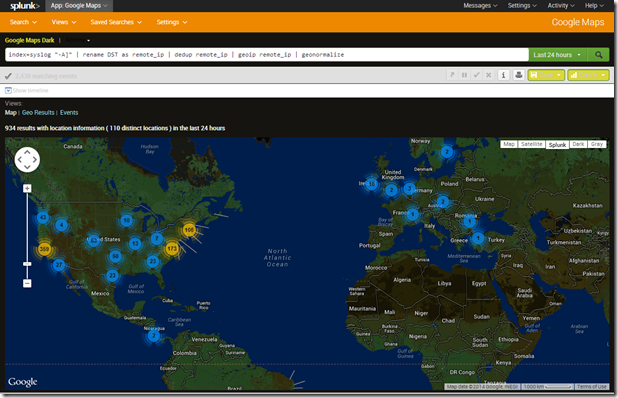The width and height of the screenshot is (618, 398).
Task: Click the yellow 359 cluster marker
Action: tap(44, 249)
